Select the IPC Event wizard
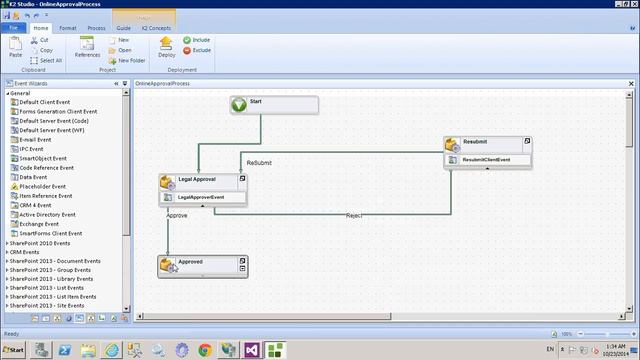The height and width of the screenshot is (360, 640). click(x=27, y=149)
